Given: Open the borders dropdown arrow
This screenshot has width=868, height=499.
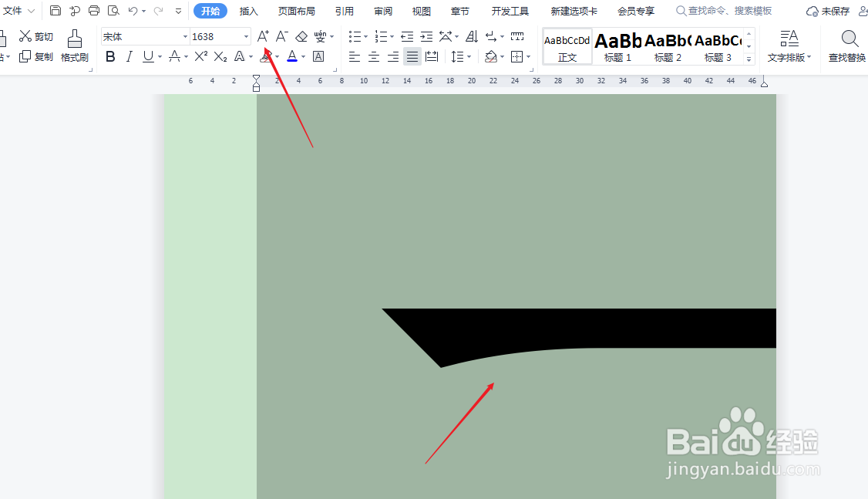Looking at the screenshot, I should (x=529, y=57).
